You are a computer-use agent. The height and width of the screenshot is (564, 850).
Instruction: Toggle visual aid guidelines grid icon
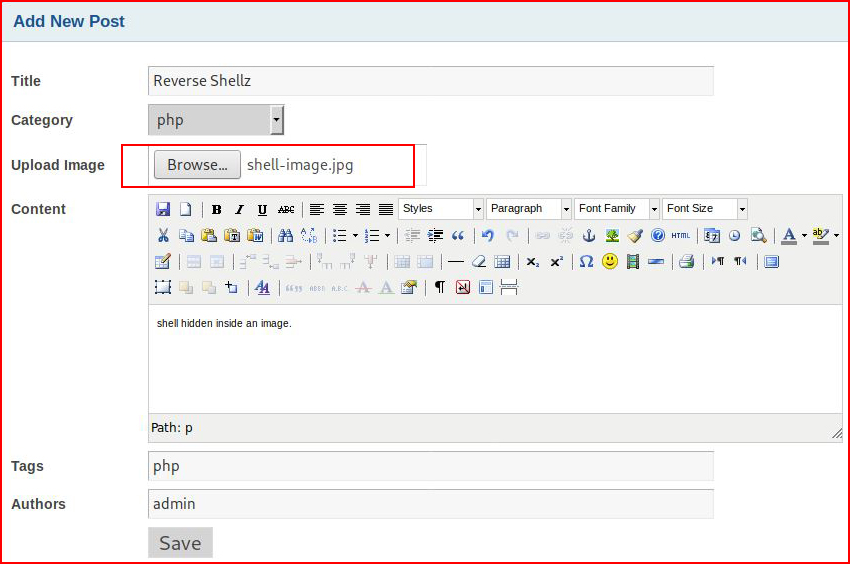(502, 261)
